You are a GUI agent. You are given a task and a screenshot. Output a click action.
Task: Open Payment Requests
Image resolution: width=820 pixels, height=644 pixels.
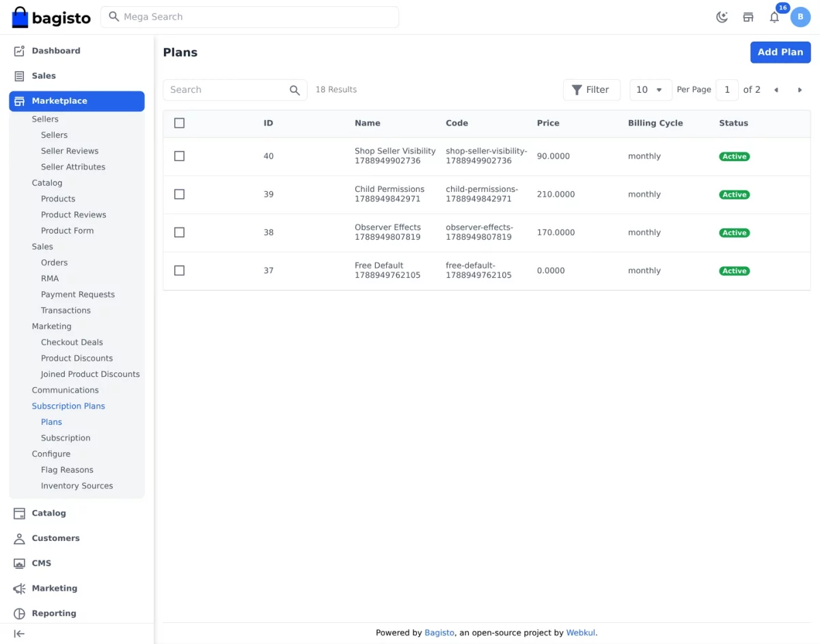click(78, 294)
